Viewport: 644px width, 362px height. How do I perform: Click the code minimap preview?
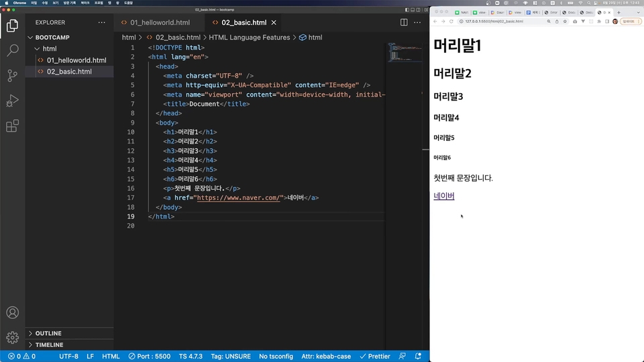pyautogui.click(x=405, y=52)
